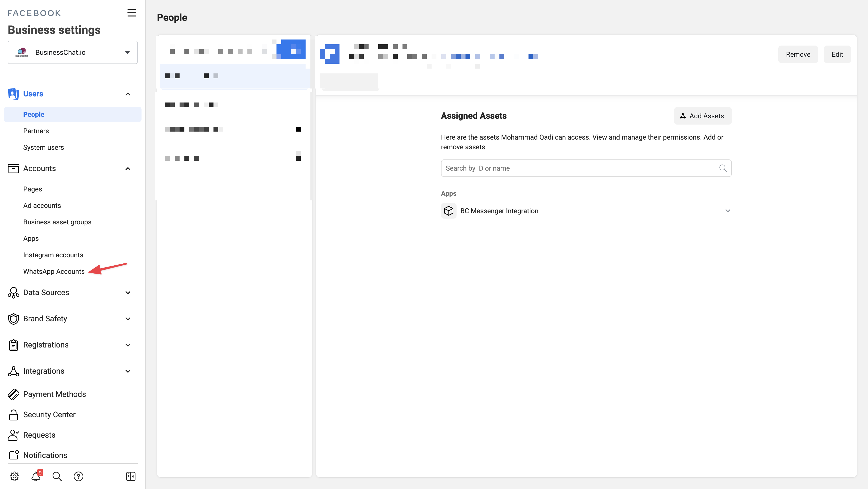Click the Edit button

click(837, 54)
